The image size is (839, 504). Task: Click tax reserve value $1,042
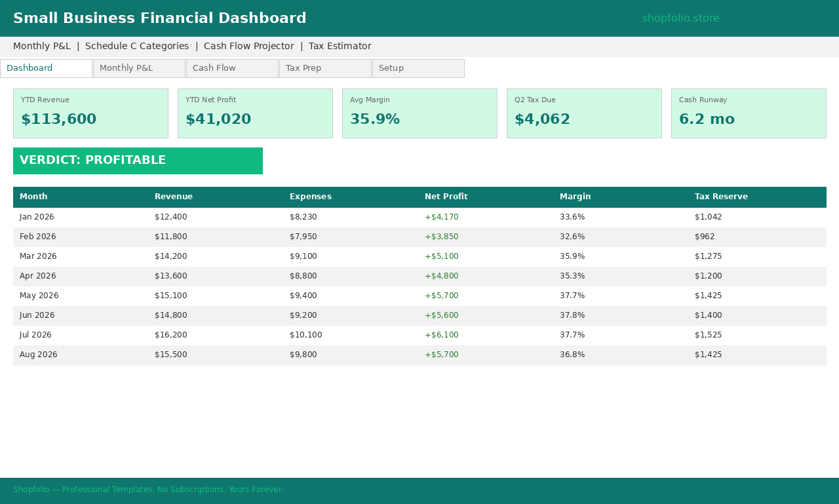[x=709, y=217]
